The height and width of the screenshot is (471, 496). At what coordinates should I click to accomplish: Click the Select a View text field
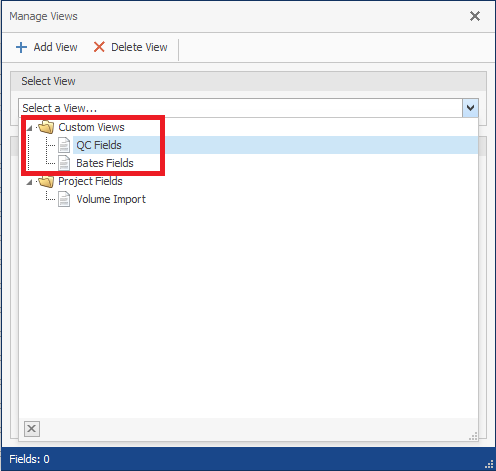pyautogui.click(x=240, y=108)
